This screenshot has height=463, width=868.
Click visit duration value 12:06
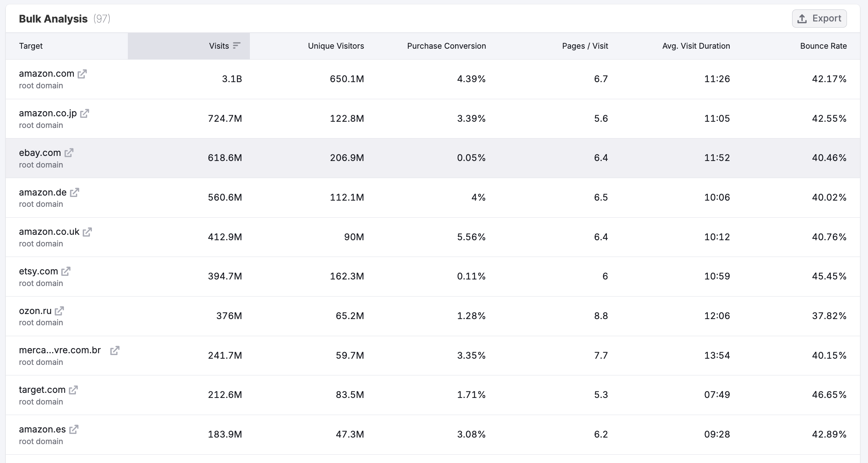(717, 316)
